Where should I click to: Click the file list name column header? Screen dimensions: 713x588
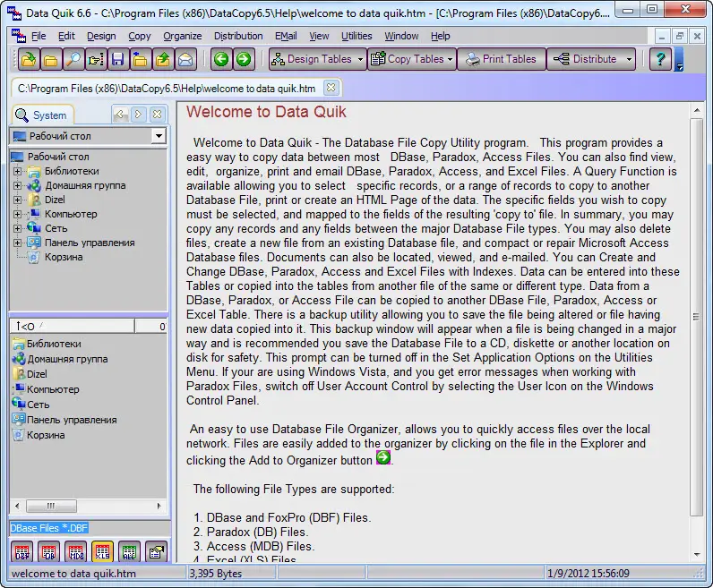pyautogui.click(x=73, y=327)
